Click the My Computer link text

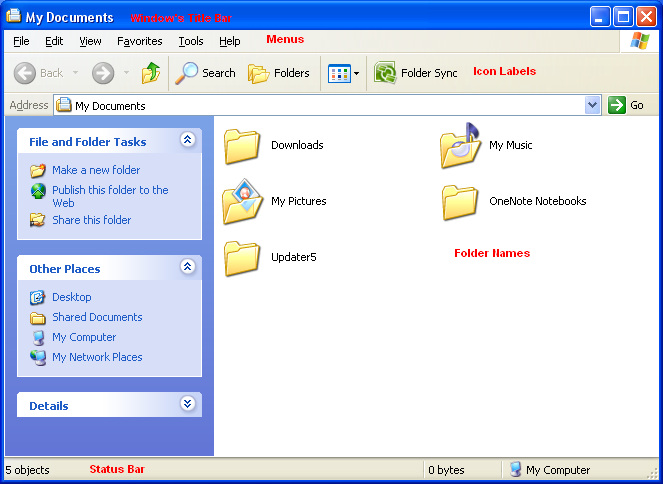pyautogui.click(x=84, y=337)
